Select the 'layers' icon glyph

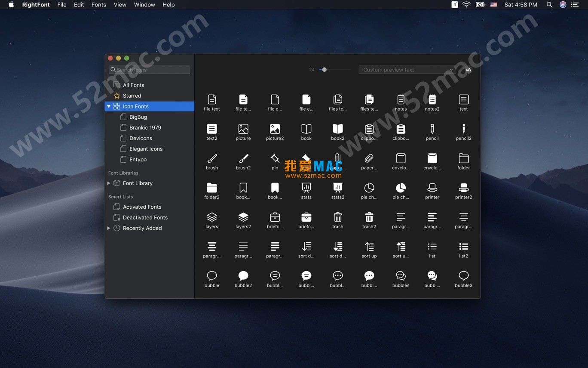click(211, 217)
